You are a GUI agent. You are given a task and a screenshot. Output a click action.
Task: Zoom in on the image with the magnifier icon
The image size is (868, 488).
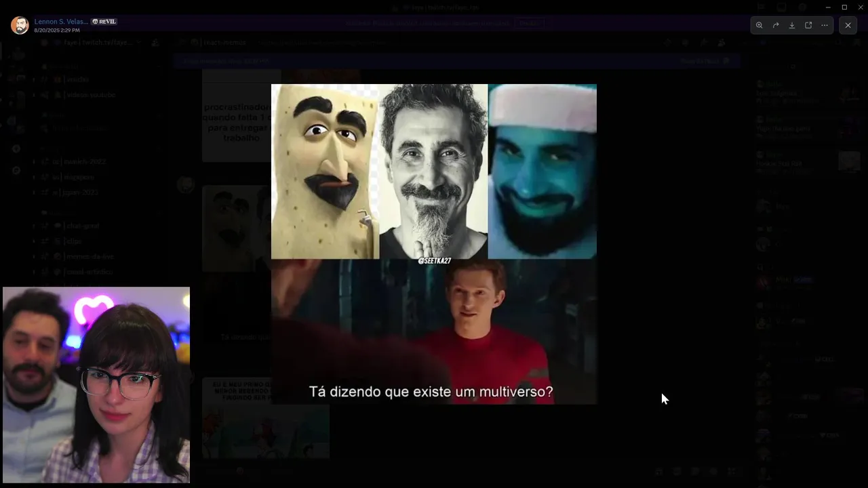[759, 26]
